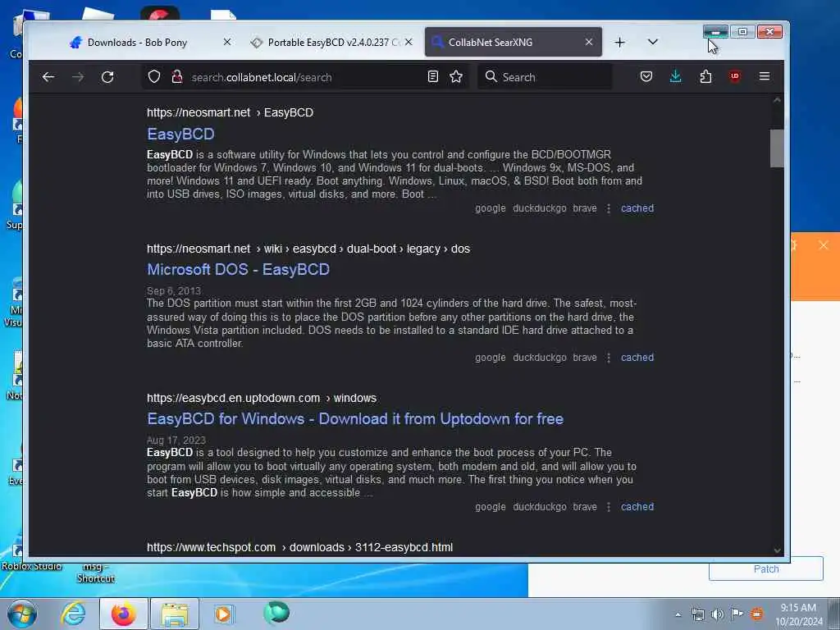Viewport: 840px width, 630px height.
Task: Open the Windows Start menu
Action: click(x=22, y=614)
